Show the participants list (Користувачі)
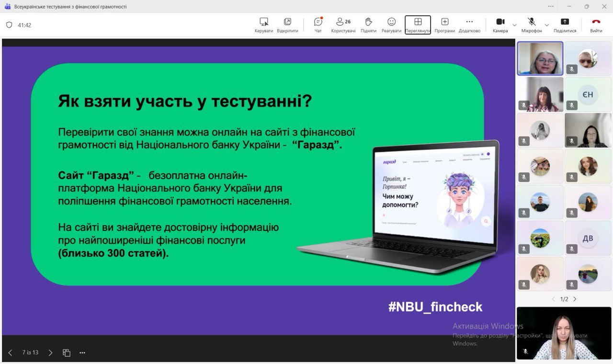This screenshot has width=613, height=364. [x=343, y=24]
